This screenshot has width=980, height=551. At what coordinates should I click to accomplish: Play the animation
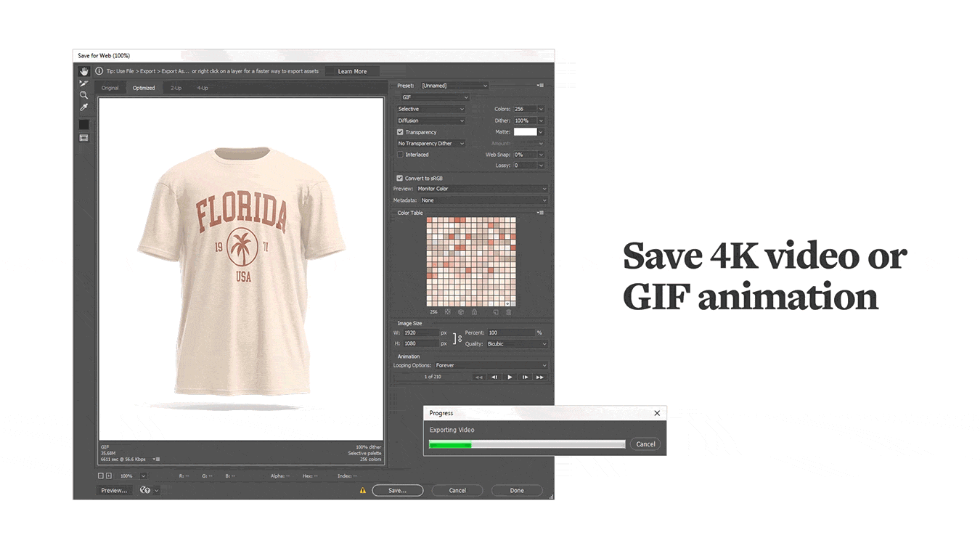point(510,377)
